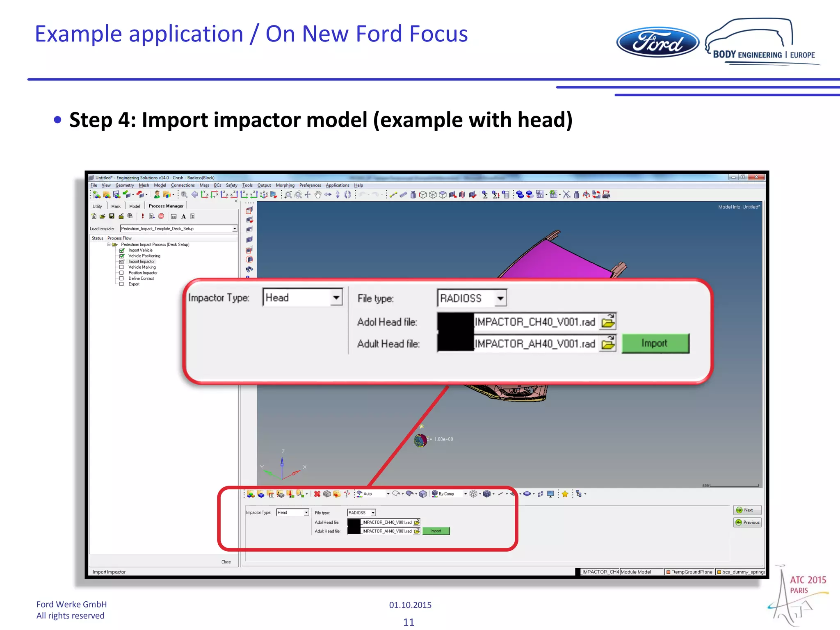Click the hierarchy tree icon after the star
This screenshot has height=630, width=840.
[578, 494]
